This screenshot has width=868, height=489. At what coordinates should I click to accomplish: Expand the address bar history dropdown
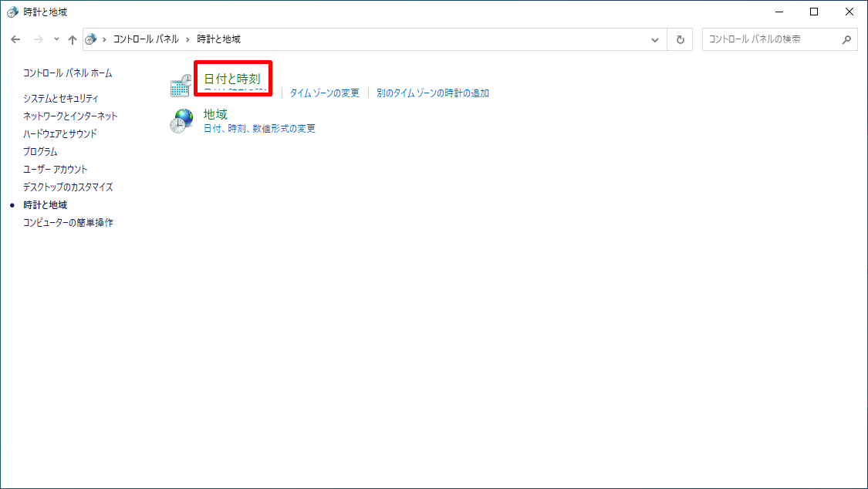[x=655, y=39]
